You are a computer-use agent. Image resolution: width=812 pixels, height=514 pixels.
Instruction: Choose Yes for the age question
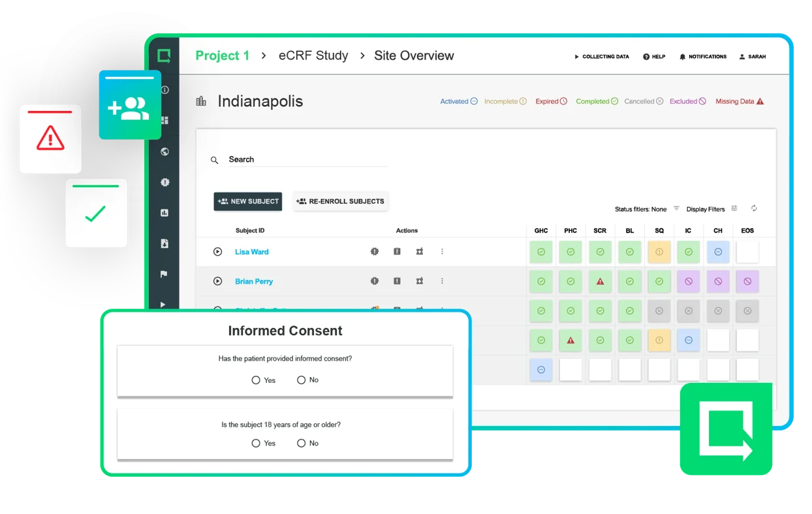[x=257, y=443]
